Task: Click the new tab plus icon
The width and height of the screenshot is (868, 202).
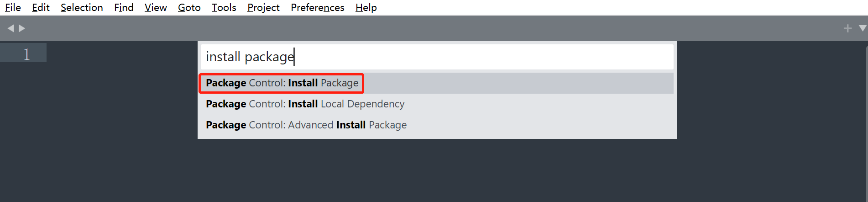Action: click(x=847, y=28)
